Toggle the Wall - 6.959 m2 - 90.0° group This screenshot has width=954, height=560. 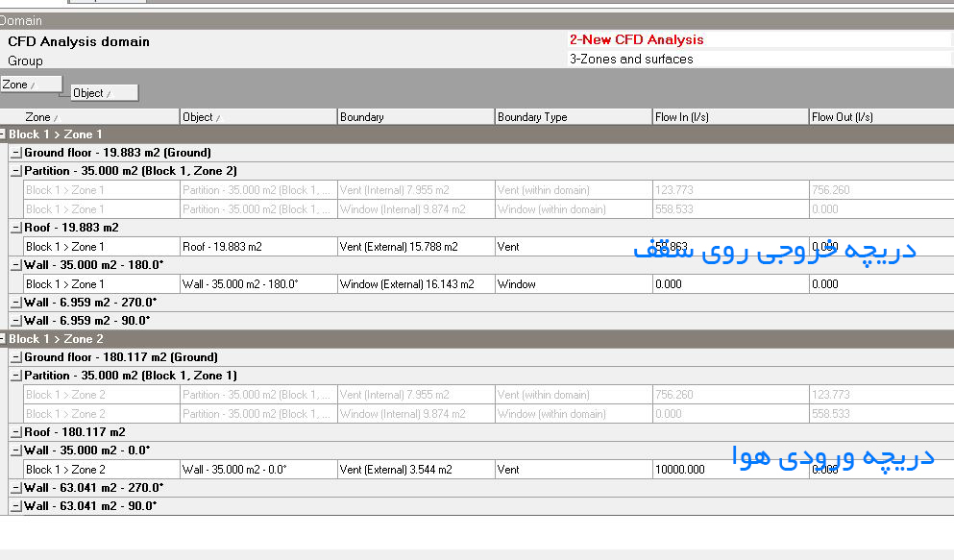[16, 321]
